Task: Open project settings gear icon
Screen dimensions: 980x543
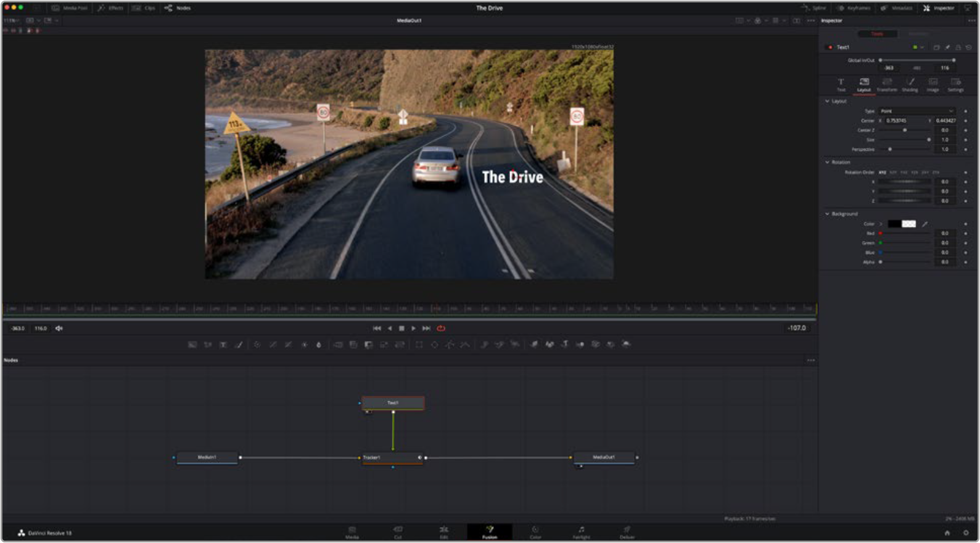Action: coord(966,533)
